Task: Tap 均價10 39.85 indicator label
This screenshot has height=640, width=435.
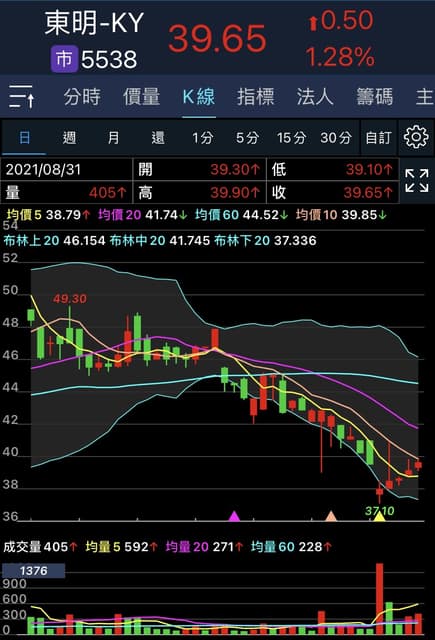Action: click(x=341, y=215)
